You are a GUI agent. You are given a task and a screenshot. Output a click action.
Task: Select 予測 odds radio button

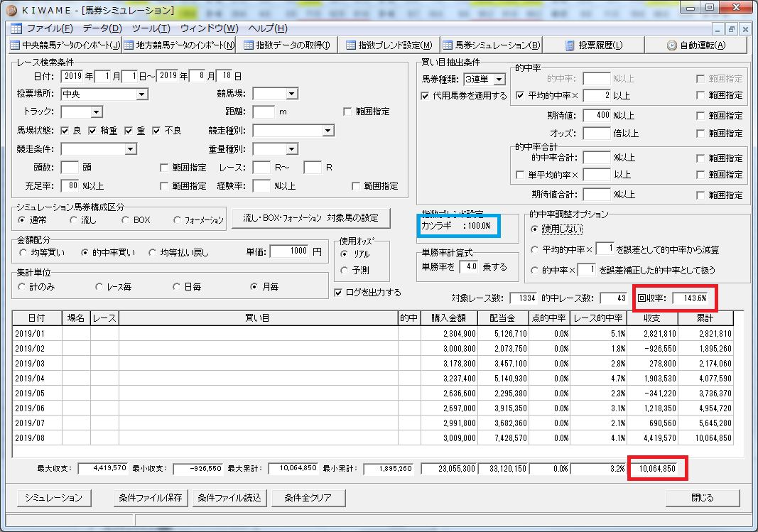pos(345,270)
